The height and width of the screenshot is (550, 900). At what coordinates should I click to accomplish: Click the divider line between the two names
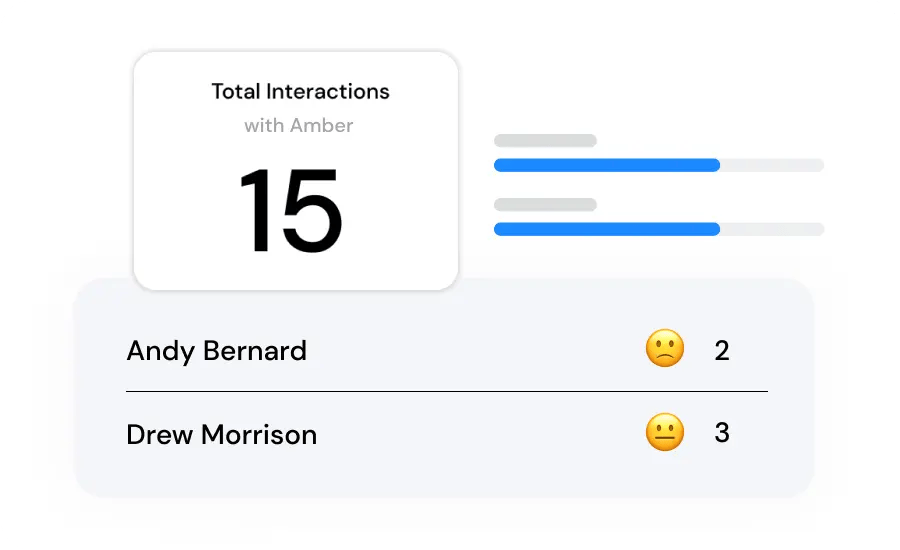tap(447, 392)
